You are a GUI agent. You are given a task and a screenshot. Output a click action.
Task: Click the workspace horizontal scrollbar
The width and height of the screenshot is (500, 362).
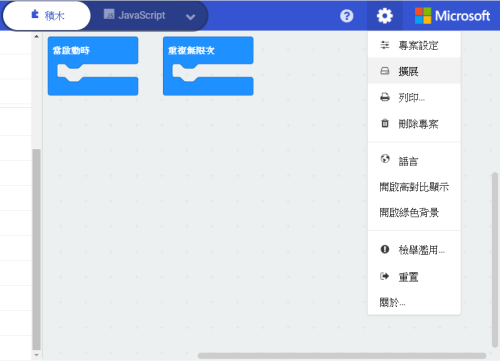coord(342,356)
